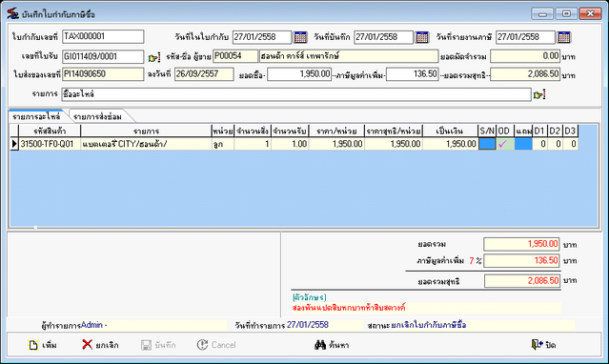Open calendar for invoice date field
Viewport: 609px width, 364px height.
[x=300, y=37]
